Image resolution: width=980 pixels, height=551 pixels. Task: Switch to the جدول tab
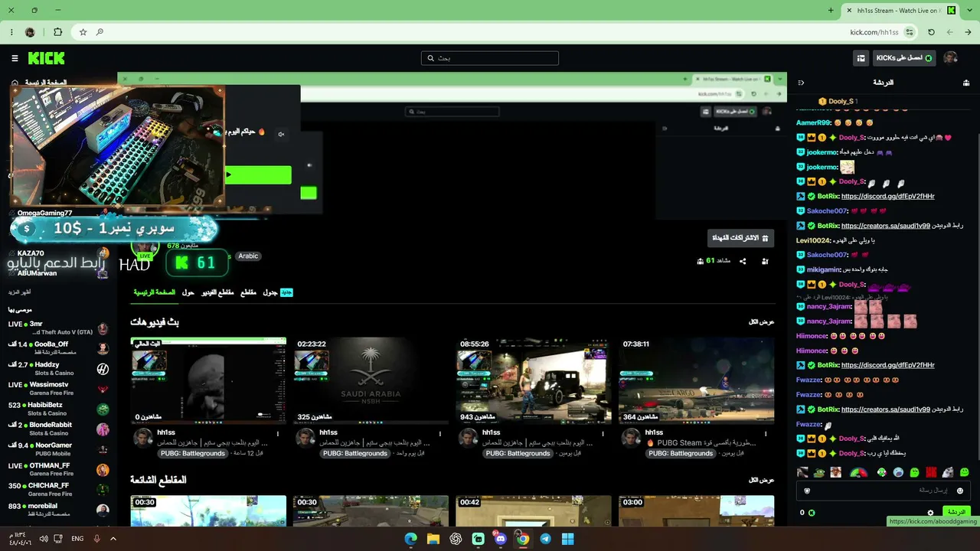[x=270, y=292]
